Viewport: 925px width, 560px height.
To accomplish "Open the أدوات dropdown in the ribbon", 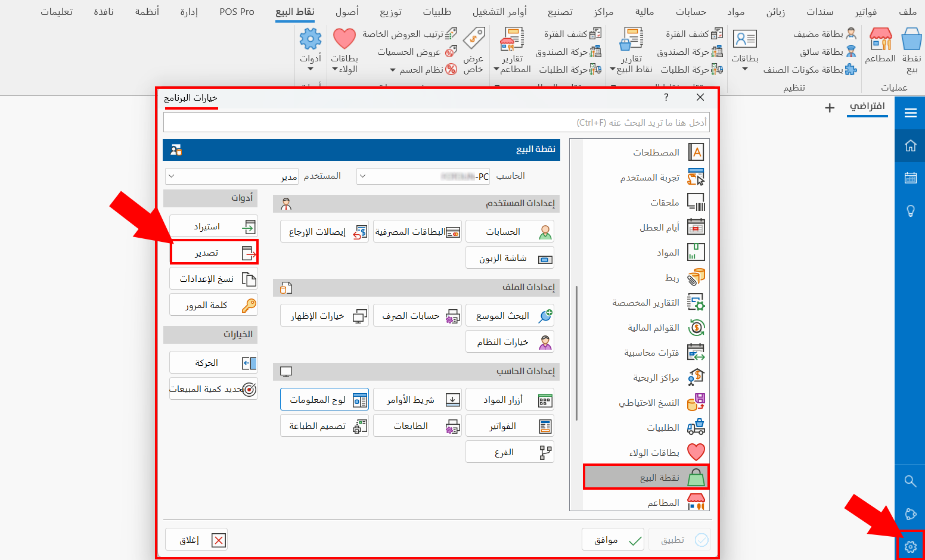I will [311, 51].
